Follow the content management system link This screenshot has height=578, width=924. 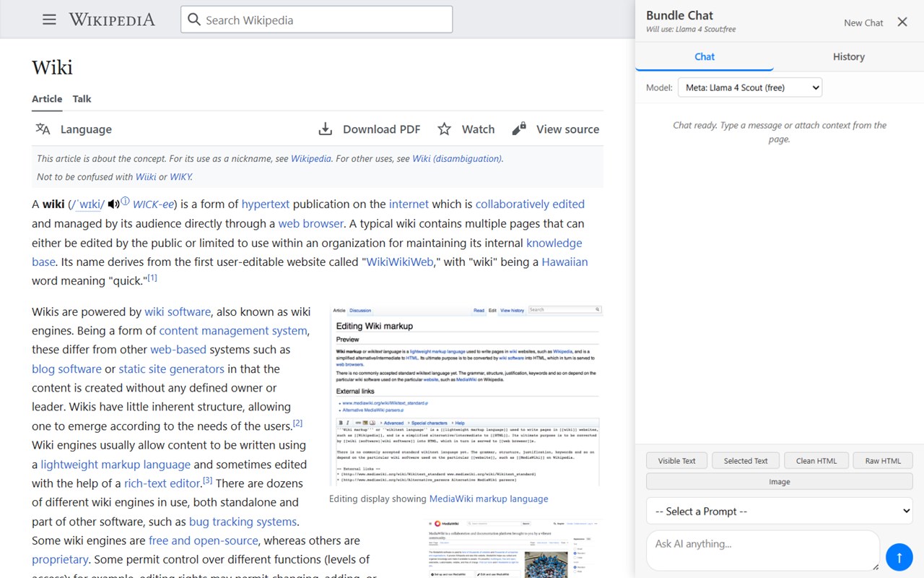pos(233,330)
